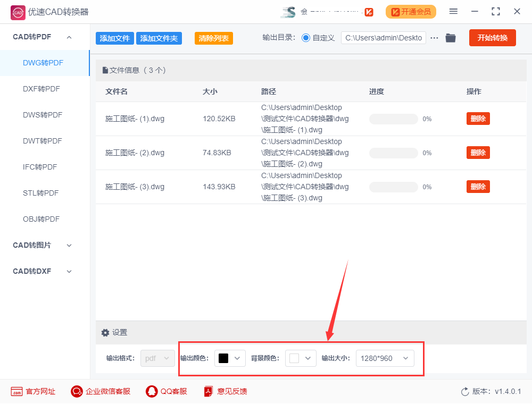
Task: Toggle fullscreen window icon
Action: (496, 12)
